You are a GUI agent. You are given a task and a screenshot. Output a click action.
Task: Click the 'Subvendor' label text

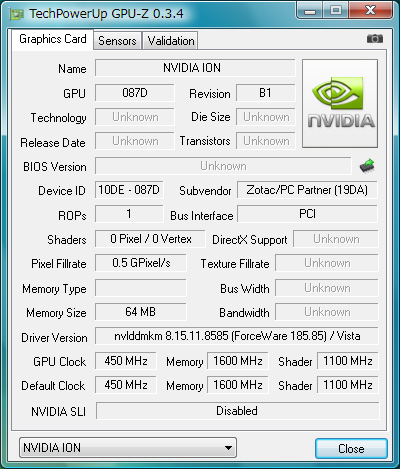[205, 191]
